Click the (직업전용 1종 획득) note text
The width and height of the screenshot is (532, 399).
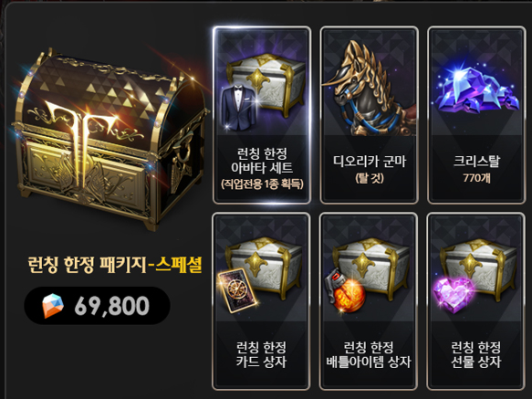click(262, 184)
